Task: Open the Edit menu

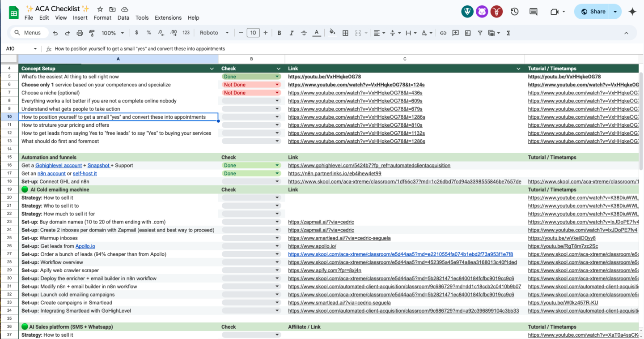Action: (x=44, y=18)
